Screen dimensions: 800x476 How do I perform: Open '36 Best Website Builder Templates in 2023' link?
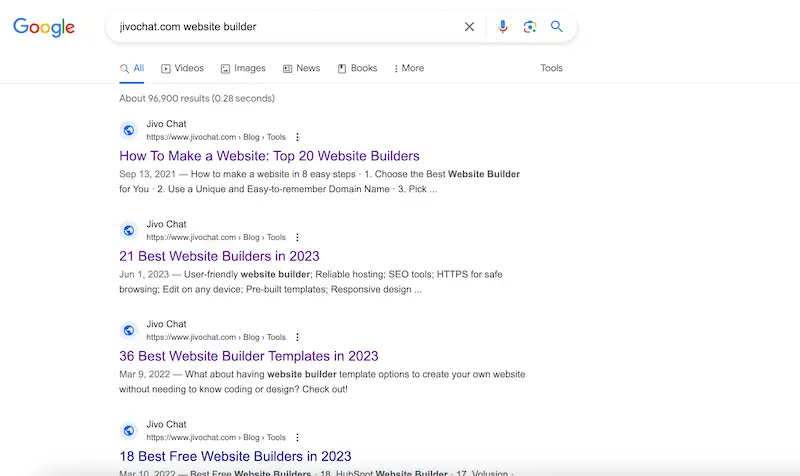[x=249, y=356]
